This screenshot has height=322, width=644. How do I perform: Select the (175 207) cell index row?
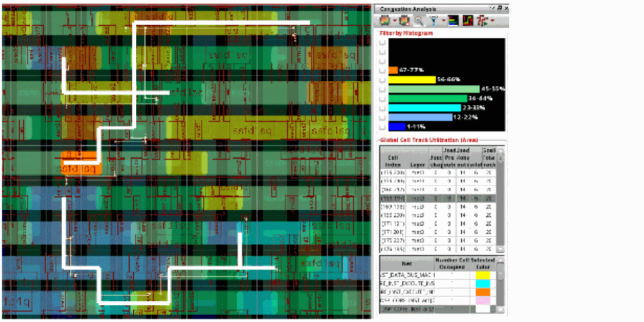coord(438,241)
